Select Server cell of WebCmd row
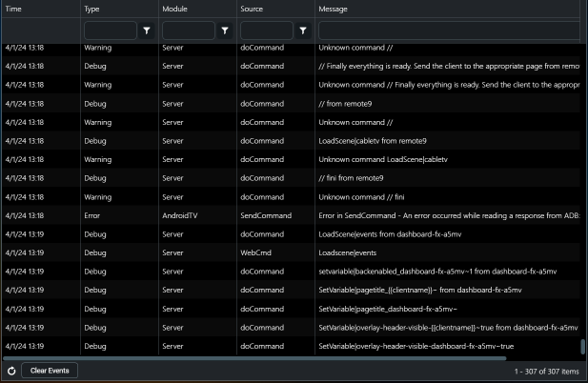Screen dimensions: 588x383 click(x=172, y=252)
